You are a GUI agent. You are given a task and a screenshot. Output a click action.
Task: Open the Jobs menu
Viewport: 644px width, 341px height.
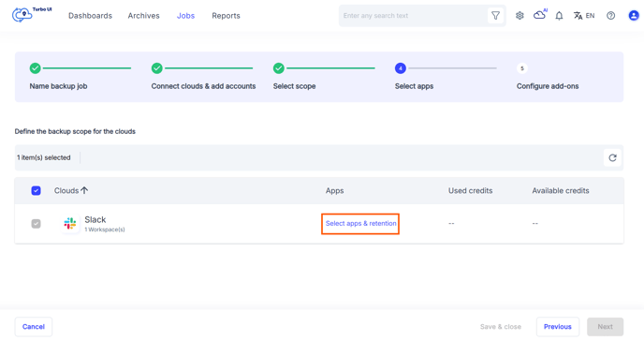pos(185,16)
